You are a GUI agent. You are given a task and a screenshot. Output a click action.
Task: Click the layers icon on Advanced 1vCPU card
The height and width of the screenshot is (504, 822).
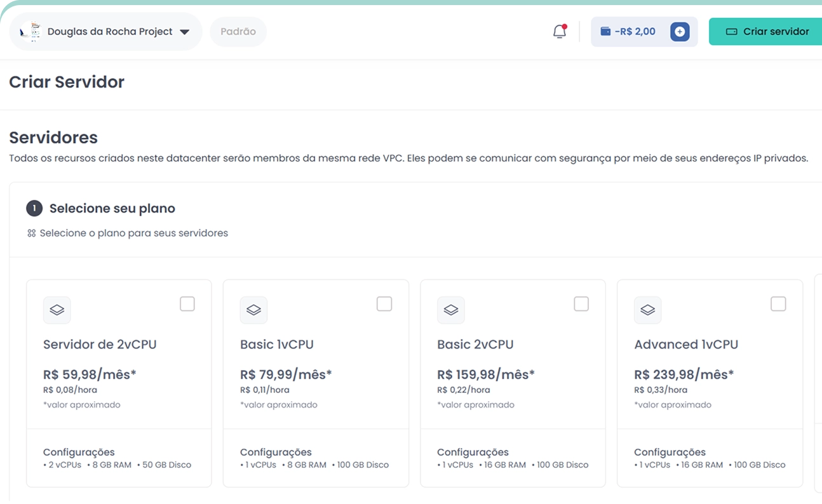(x=648, y=310)
